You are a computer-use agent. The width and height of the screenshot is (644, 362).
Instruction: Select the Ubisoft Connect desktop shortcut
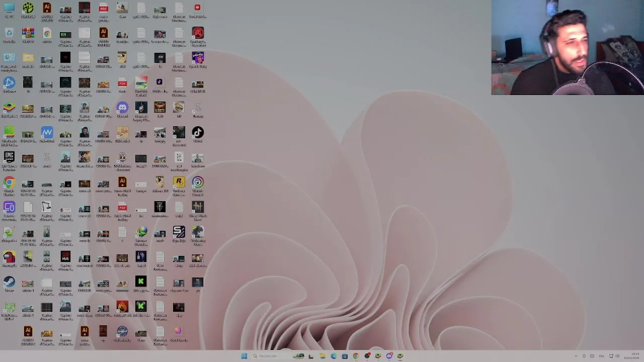(x=198, y=185)
